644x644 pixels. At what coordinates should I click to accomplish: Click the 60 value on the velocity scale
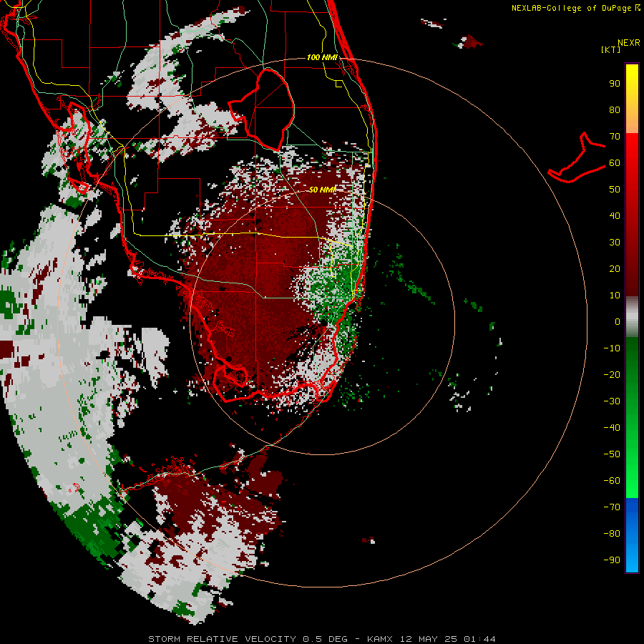[615, 163]
